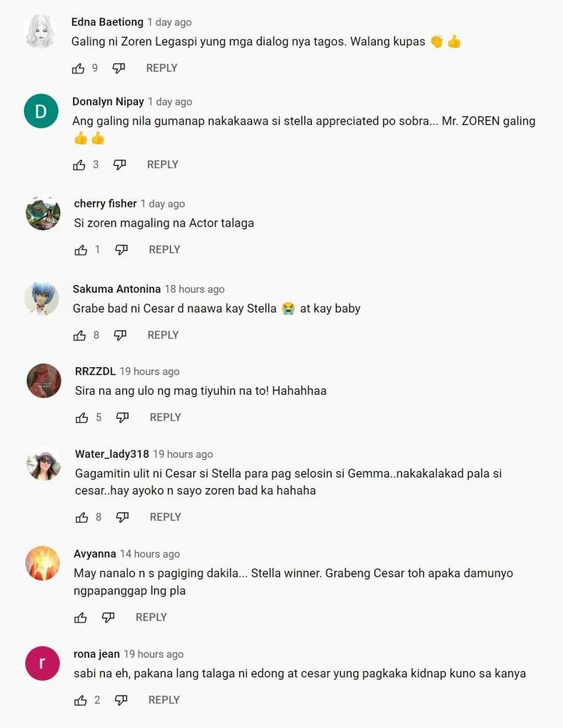Like Sakuma Antonina's comment
The width and height of the screenshot is (563, 728).
pyautogui.click(x=80, y=336)
